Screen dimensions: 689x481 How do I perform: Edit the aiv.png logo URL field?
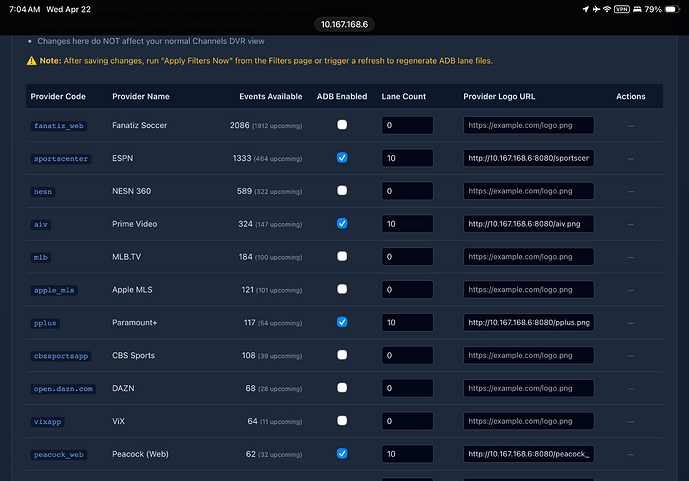point(529,224)
